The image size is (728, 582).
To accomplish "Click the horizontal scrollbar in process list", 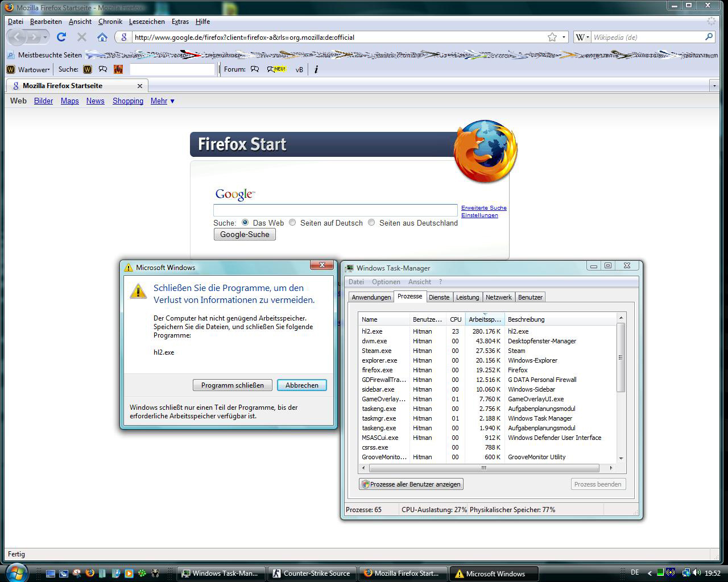I will click(483, 468).
